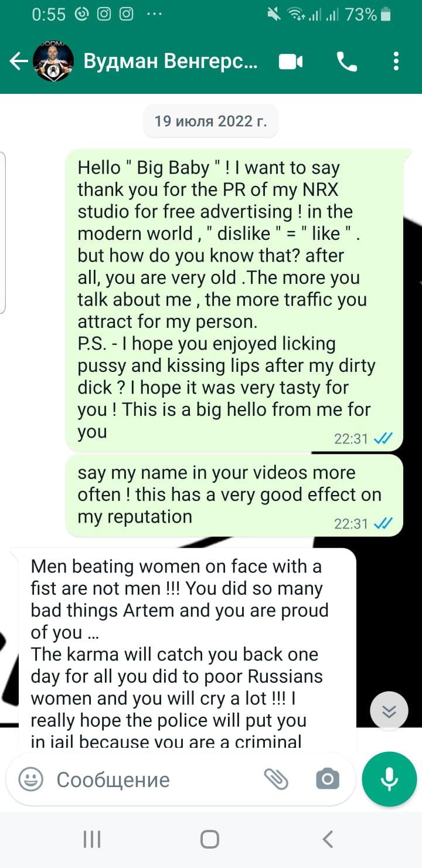Select the 'Hello Big Baby' sent message
Viewport: 422px width, 868px height.
pyautogui.click(x=234, y=300)
